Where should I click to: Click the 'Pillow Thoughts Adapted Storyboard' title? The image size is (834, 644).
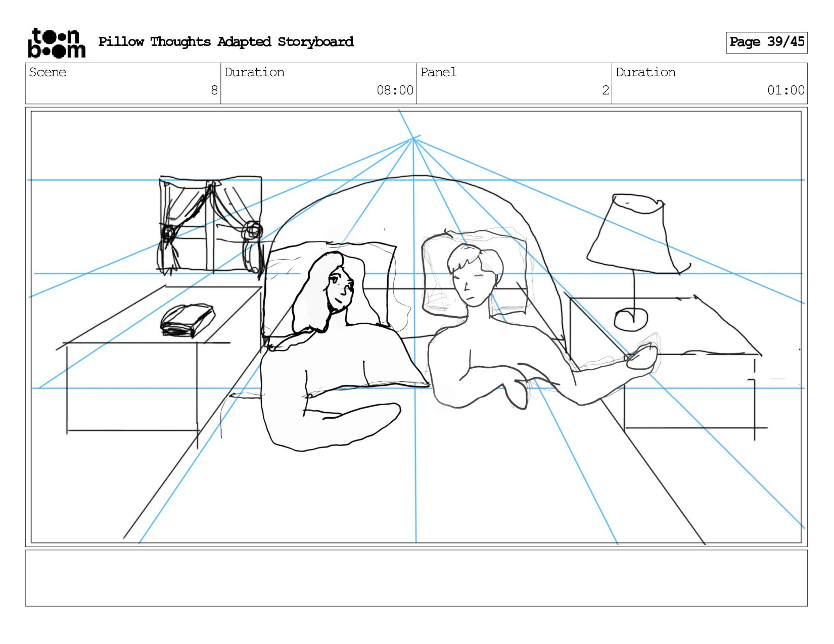(x=226, y=42)
